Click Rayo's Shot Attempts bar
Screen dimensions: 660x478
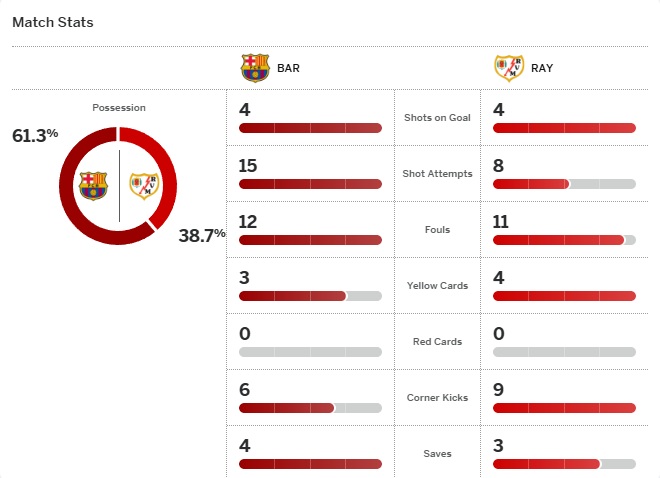coord(564,184)
